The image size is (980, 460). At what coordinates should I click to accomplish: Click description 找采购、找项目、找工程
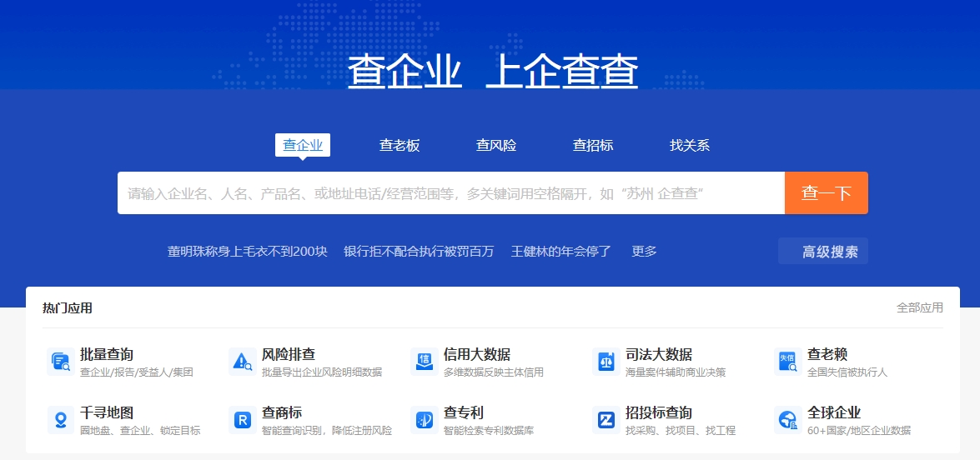coord(681,431)
